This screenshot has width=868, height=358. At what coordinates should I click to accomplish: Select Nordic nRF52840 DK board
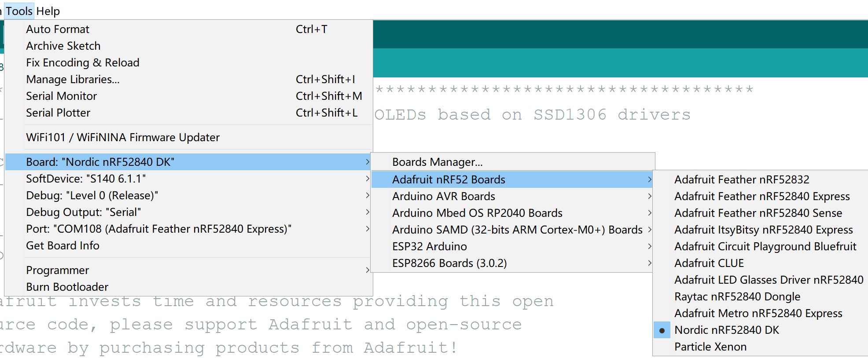(x=761, y=330)
